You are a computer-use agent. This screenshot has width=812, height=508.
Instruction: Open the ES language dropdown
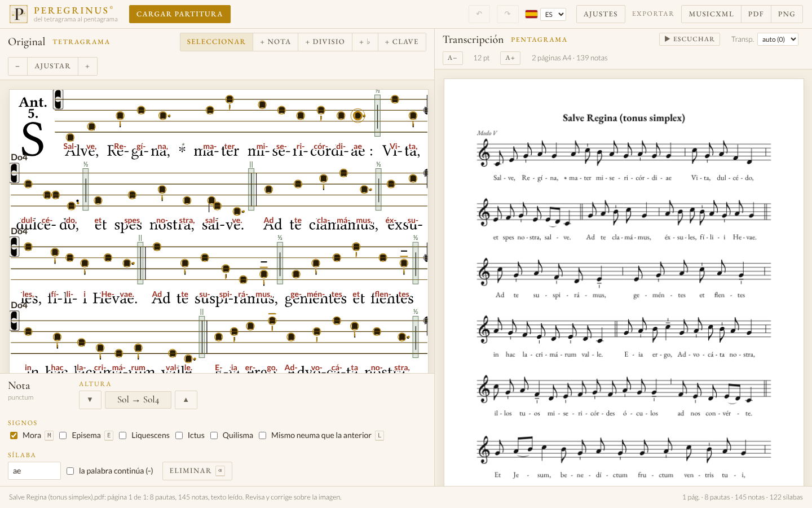[553, 14]
